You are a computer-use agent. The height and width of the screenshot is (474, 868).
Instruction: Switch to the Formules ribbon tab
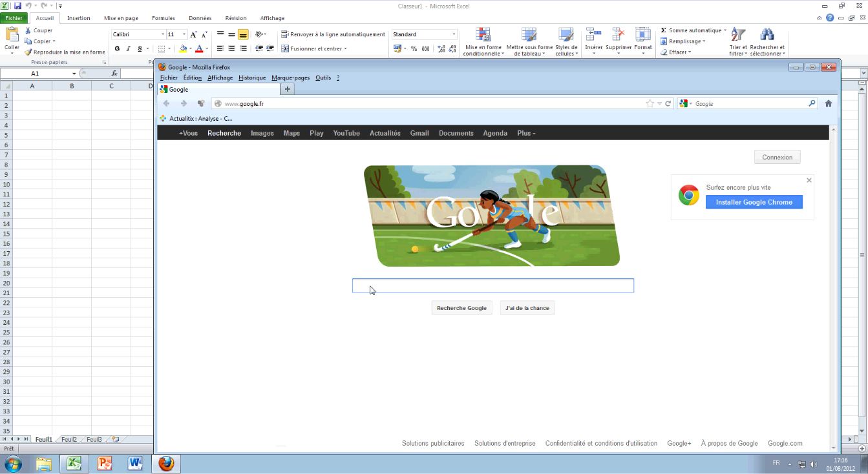[164, 18]
